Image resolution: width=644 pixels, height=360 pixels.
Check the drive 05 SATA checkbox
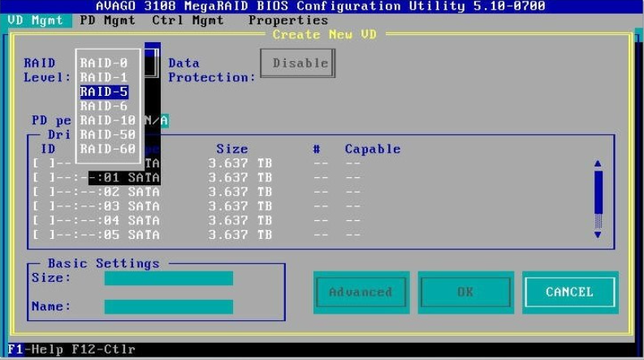pos(44,235)
